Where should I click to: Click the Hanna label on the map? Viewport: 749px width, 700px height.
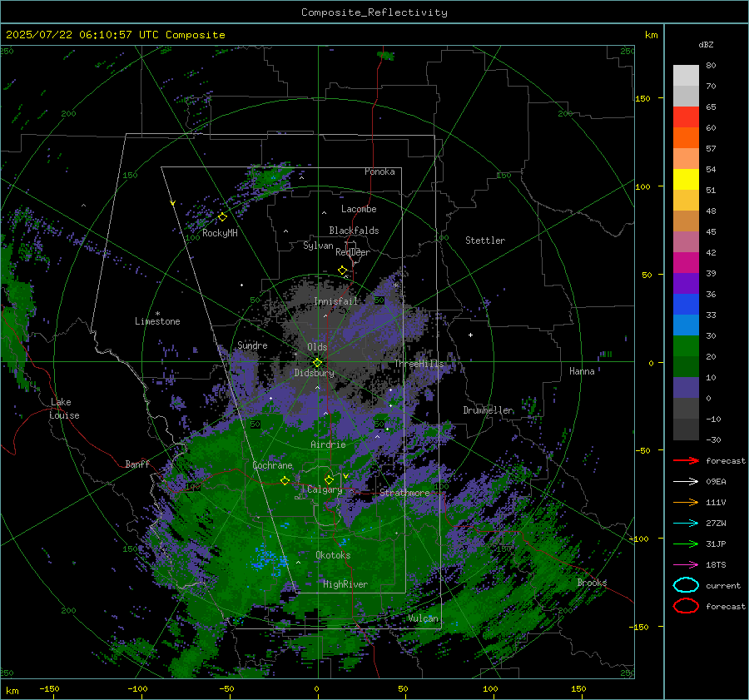[582, 371]
